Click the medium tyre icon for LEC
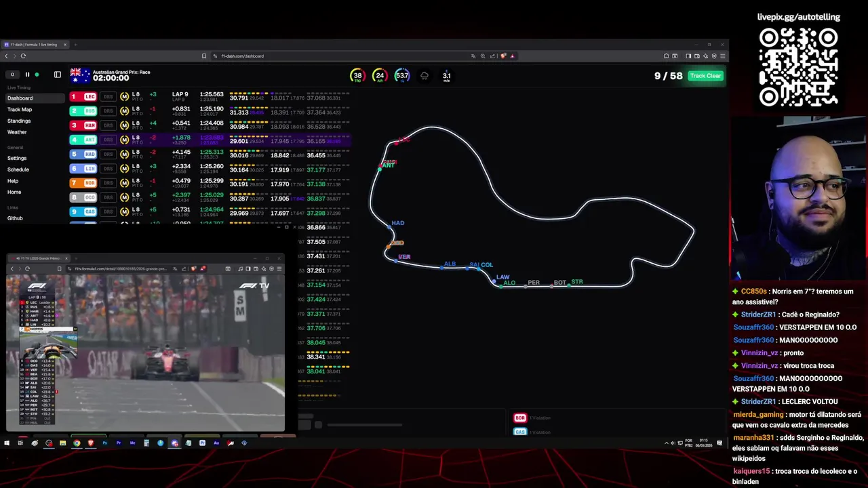 [124, 97]
